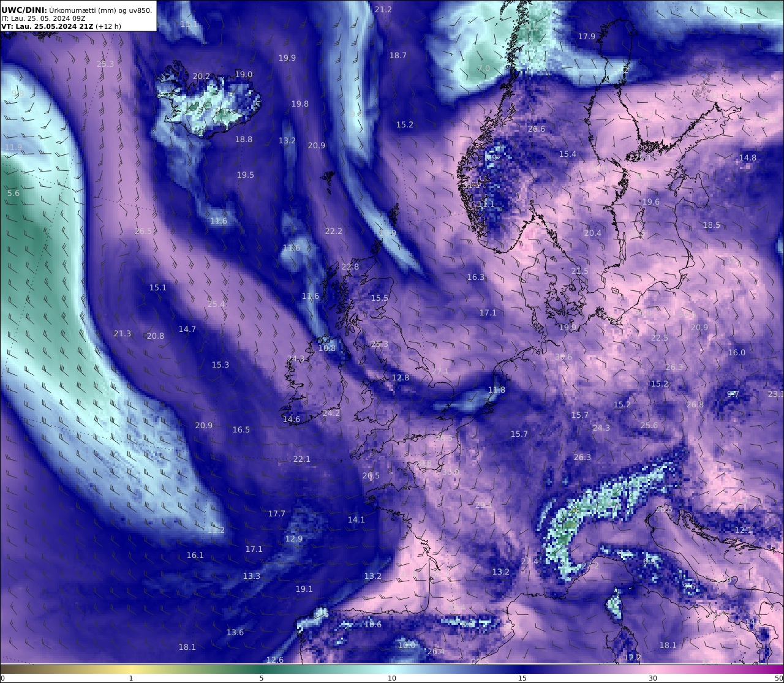Select the 19.8 map value
The height and width of the screenshot is (683, 784).
[300, 104]
